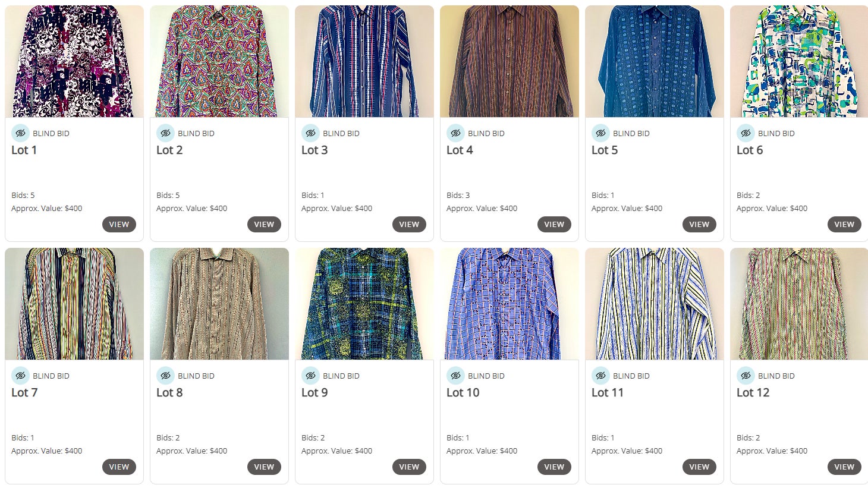
Task: Open the Lot 6 abstract print shirt image
Action: pyautogui.click(x=799, y=62)
